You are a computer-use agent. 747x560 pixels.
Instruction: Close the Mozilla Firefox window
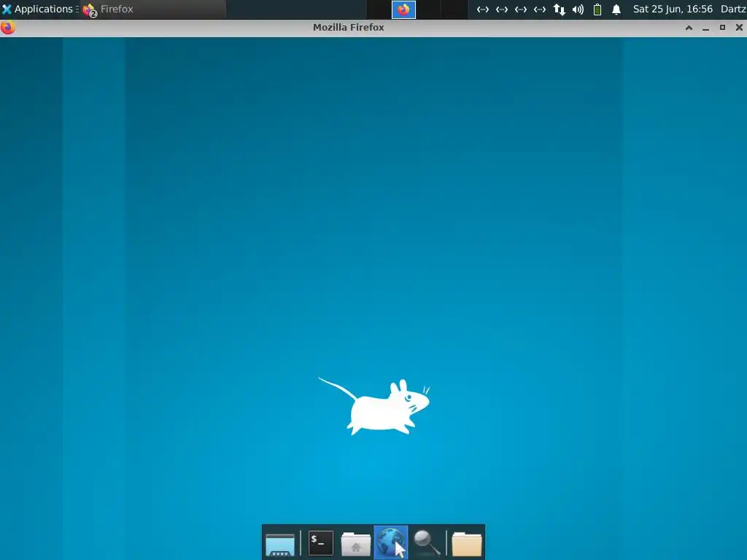click(x=739, y=28)
